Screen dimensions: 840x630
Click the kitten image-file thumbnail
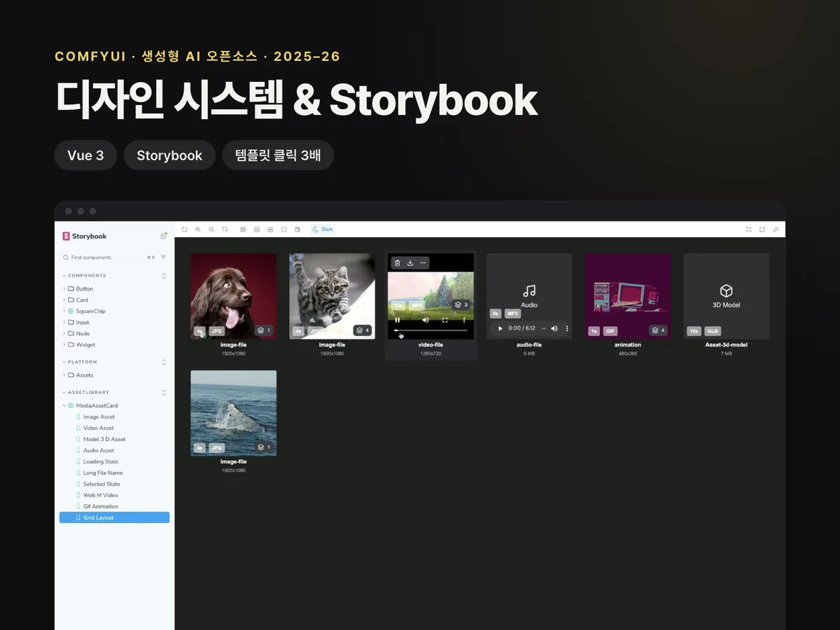332,296
